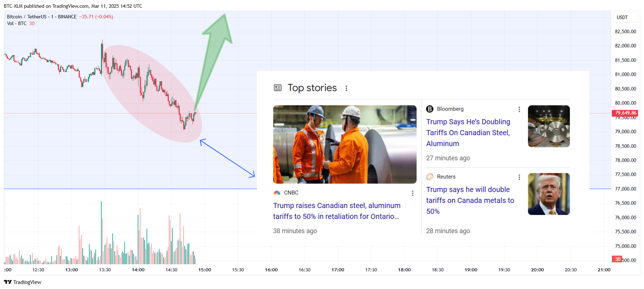The height and width of the screenshot is (289, 644).
Task: Click the 80,000.00 price axis label
Action: pyautogui.click(x=626, y=103)
